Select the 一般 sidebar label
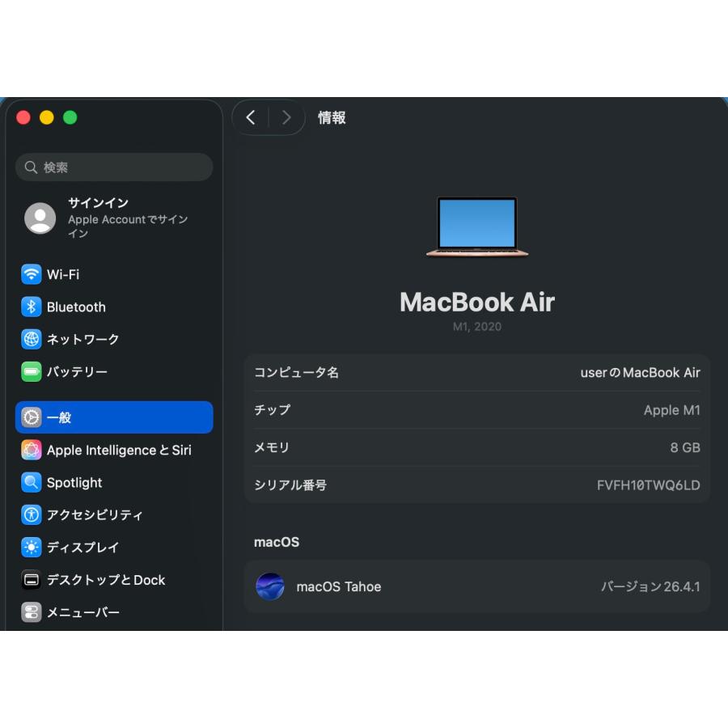Image resolution: width=728 pixels, height=728 pixels. tap(59, 417)
